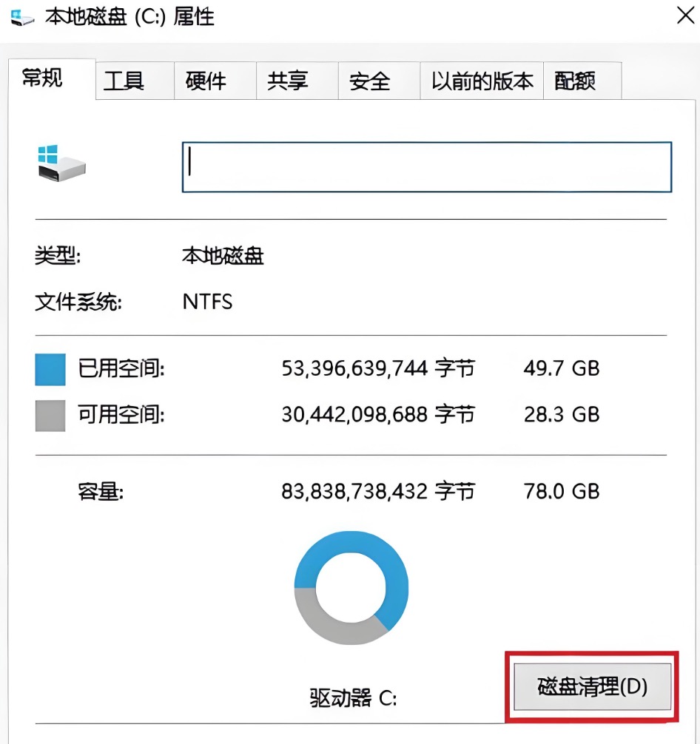
Task: Close the disk properties dialog
Action: [x=685, y=16]
